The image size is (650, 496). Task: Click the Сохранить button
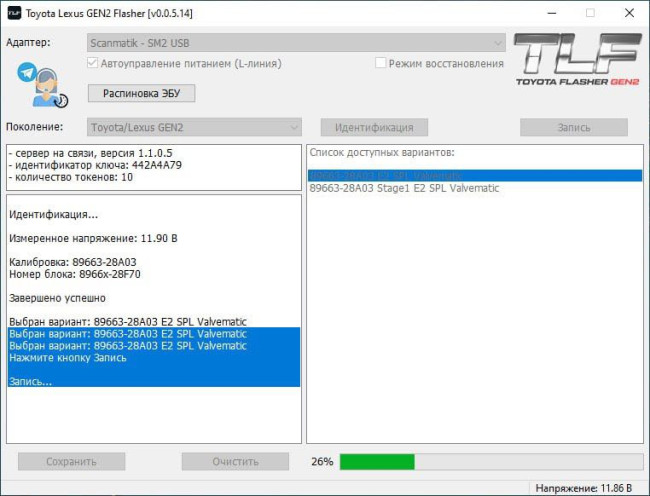[71, 462]
